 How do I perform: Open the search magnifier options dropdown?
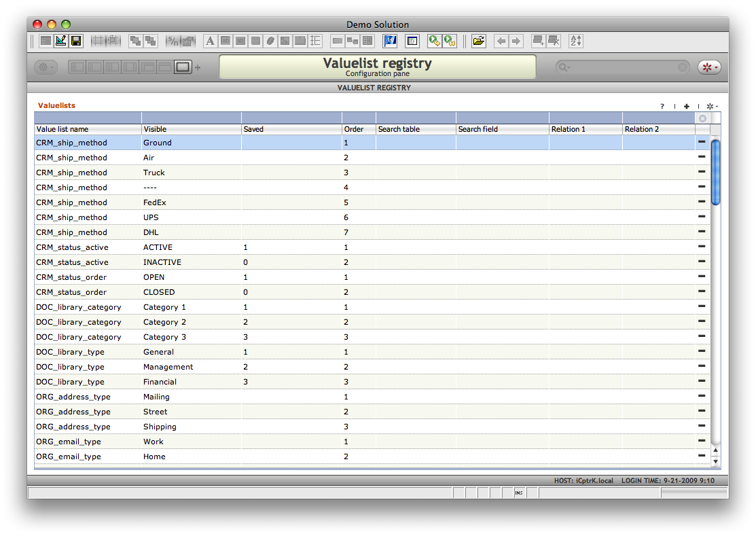point(563,67)
